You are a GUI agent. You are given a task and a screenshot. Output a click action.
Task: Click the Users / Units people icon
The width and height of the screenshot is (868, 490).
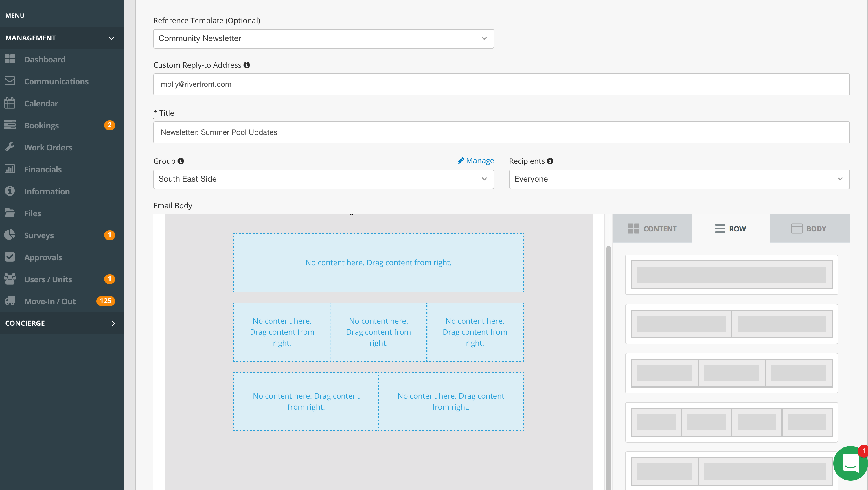10,279
